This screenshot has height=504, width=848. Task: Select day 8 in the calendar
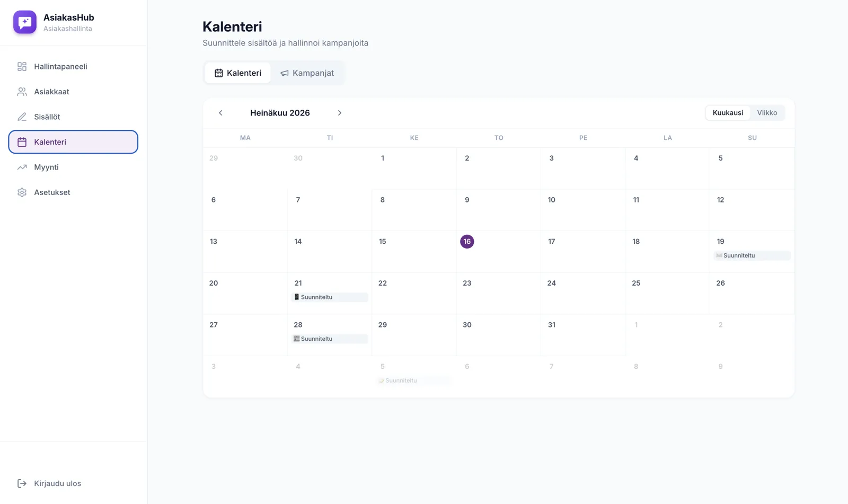pos(383,200)
